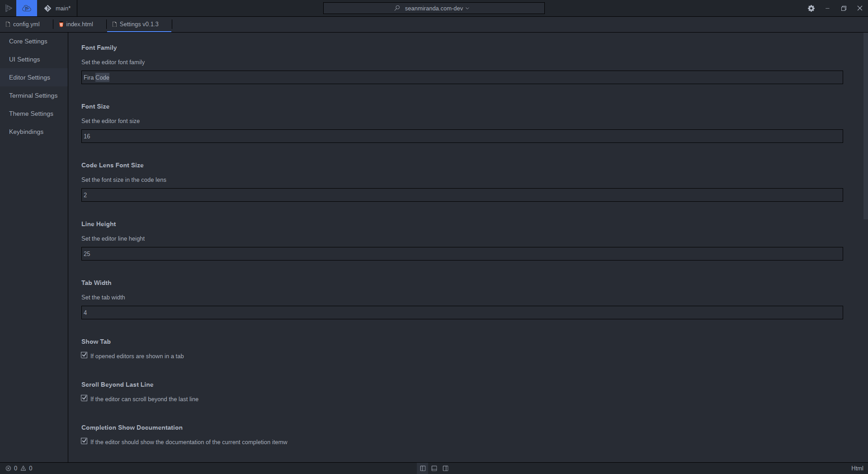Uncheck 'If opened editors are shown in a tab'
The image size is (868, 474).
coord(84,355)
